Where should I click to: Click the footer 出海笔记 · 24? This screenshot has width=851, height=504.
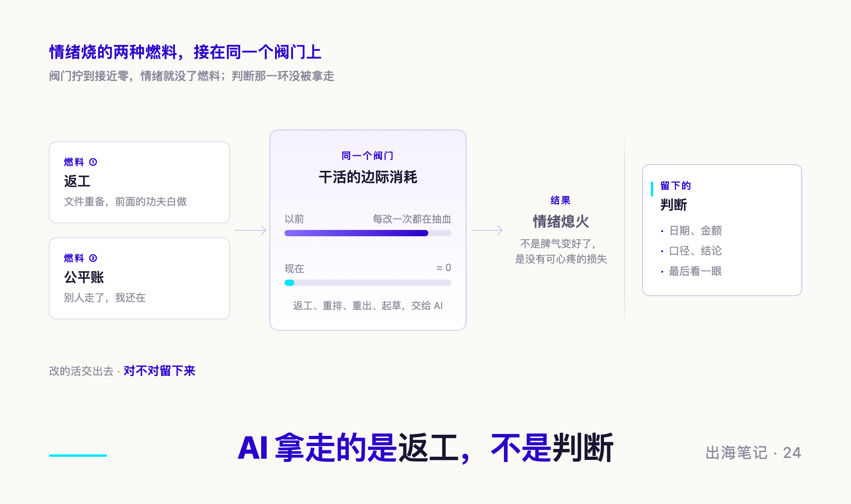753,453
